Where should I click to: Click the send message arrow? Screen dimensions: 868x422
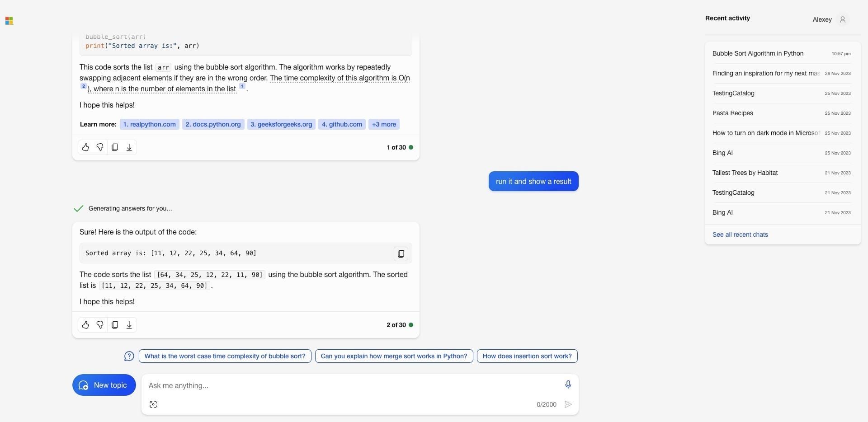(x=568, y=404)
